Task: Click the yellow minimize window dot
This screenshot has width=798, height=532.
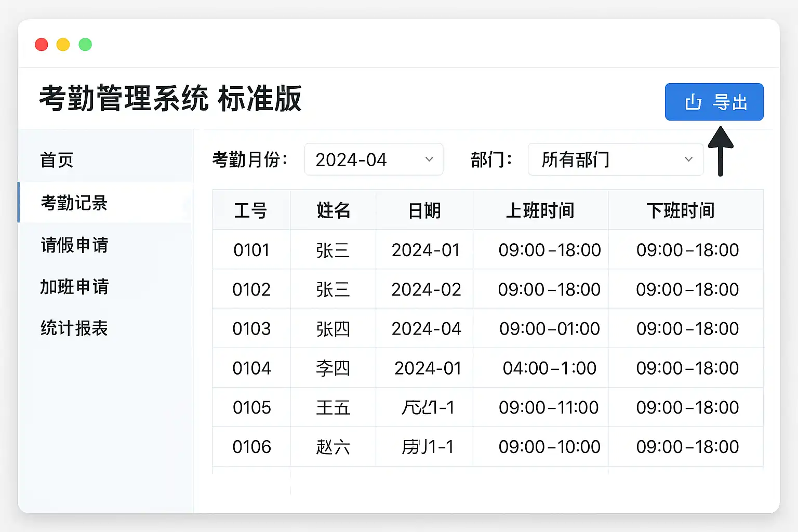Action: pos(63,45)
